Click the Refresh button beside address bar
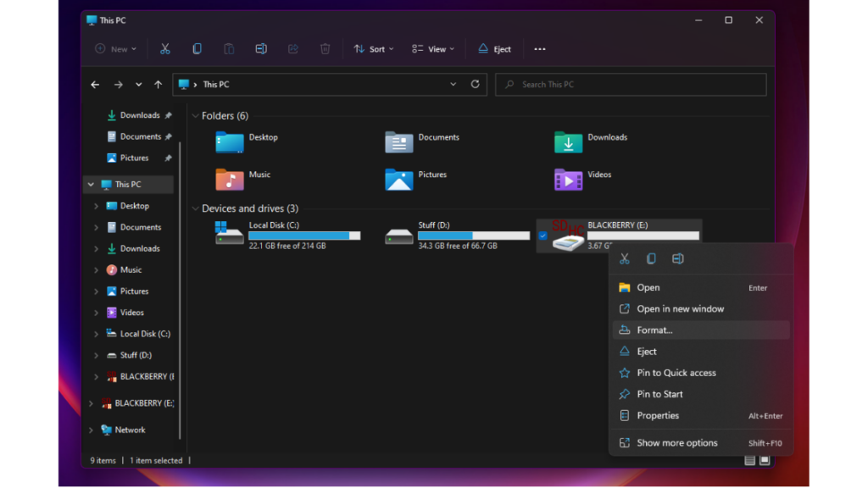868x488 pixels. coord(475,84)
